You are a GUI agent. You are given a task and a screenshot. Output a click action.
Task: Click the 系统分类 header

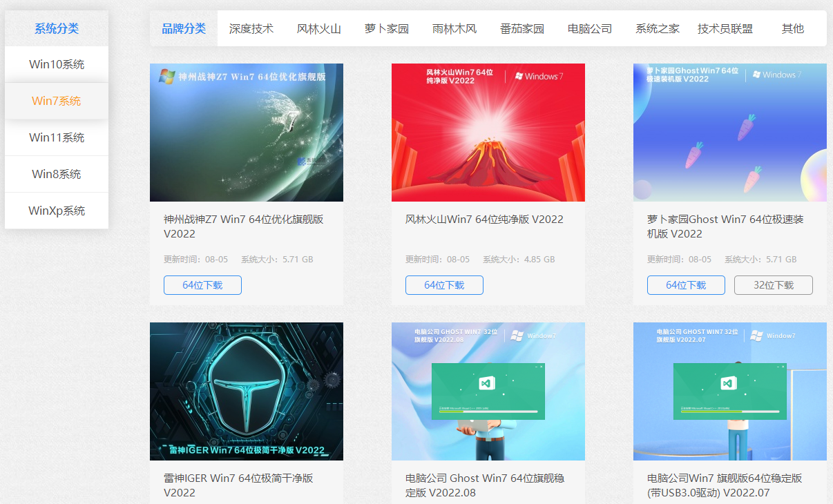tap(57, 28)
